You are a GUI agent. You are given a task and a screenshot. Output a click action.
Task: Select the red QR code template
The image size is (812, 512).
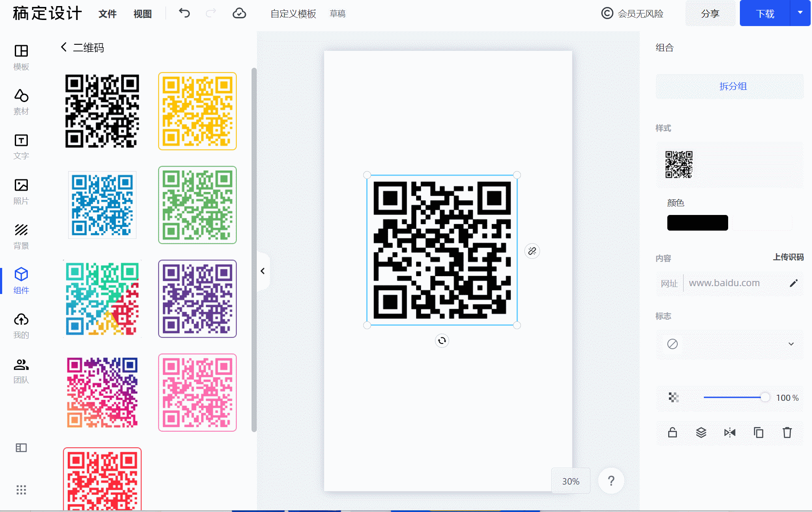[102, 479]
